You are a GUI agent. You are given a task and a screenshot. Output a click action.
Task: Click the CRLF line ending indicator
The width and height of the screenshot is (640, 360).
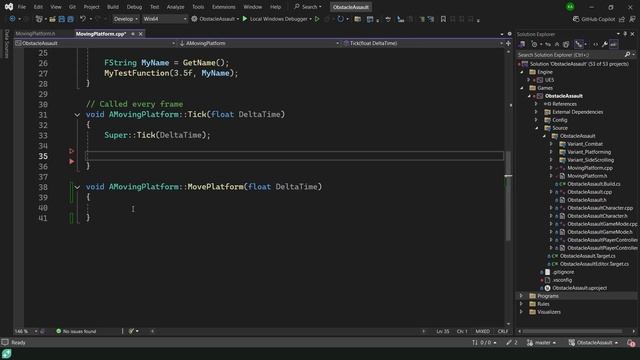pos(503,331)
